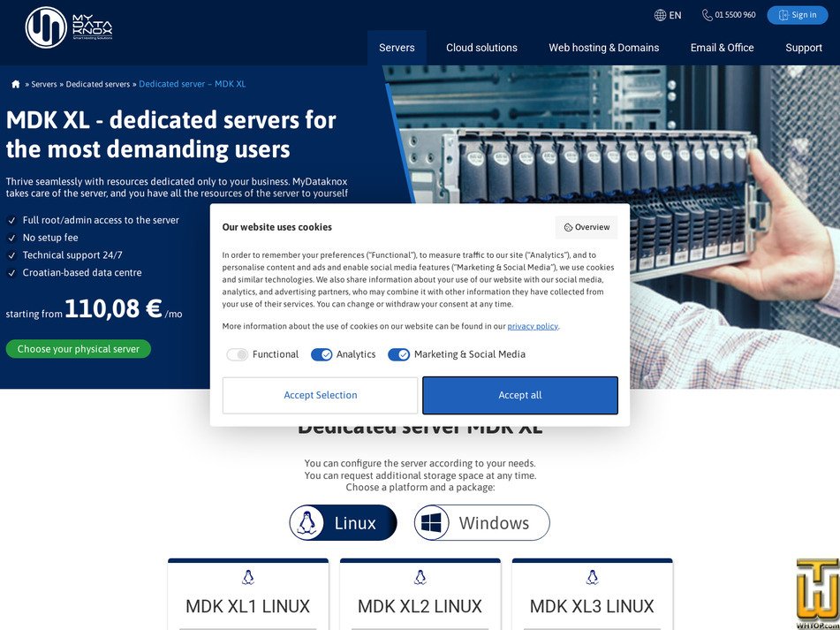Click the EN language label
The width and height of the screenshot is (840, 630).
point(675,15)
